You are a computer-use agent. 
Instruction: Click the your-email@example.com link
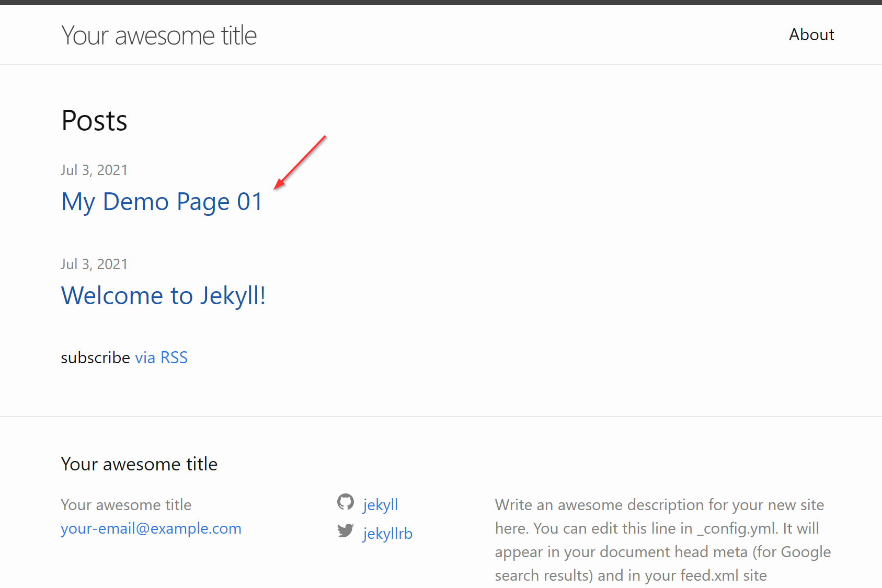point(151,528)
